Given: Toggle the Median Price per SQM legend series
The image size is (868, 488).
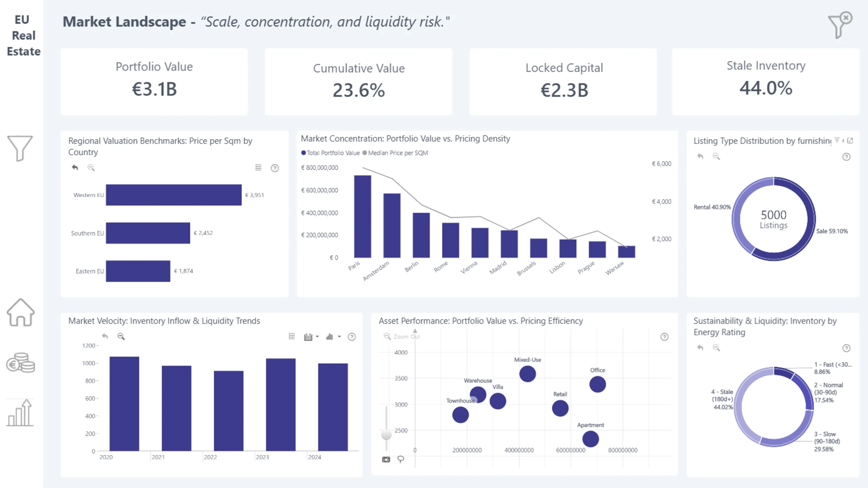Looking at the screenshot, I should pos(395,153).
